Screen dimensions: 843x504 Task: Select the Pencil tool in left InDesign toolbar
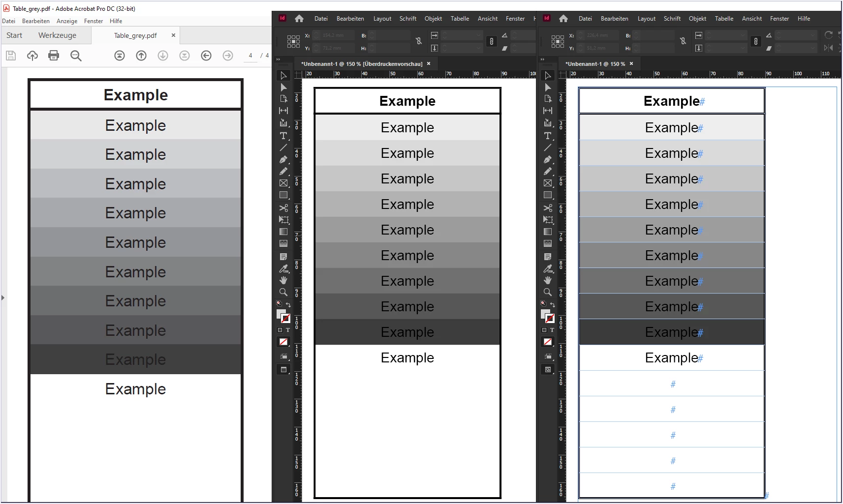283,172
